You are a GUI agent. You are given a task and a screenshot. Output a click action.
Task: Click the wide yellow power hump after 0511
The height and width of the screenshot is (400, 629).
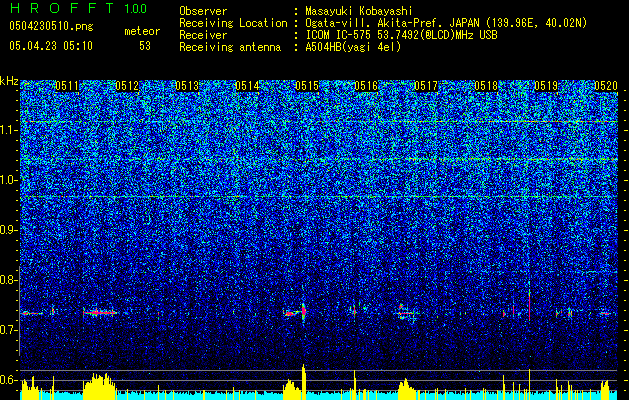[x=99, y=387]
